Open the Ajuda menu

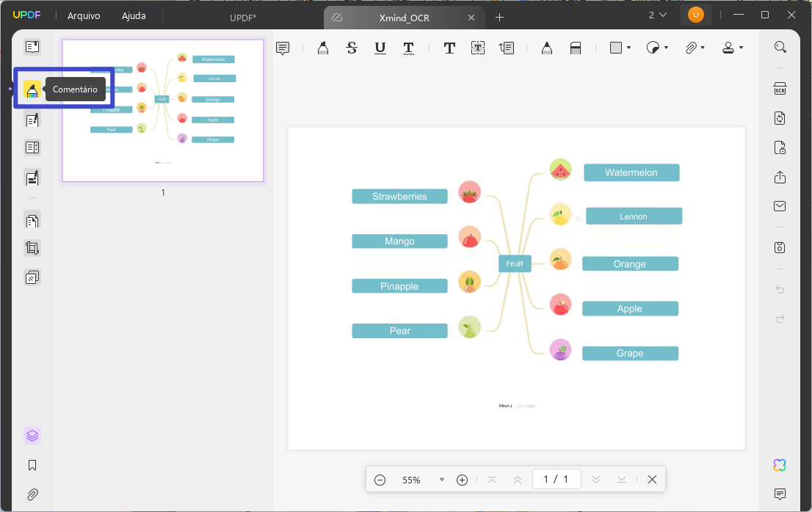point(134,16)
